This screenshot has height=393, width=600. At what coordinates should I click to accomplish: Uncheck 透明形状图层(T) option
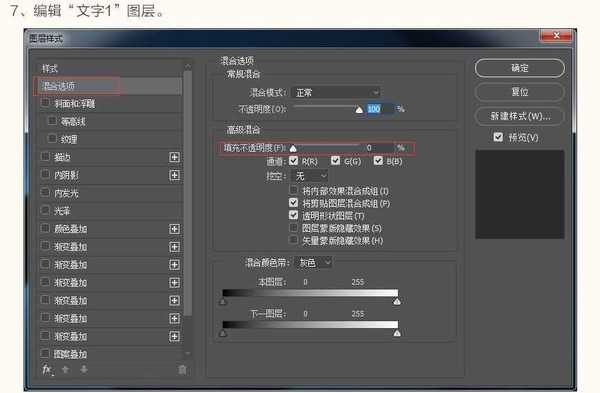(293, 215)
